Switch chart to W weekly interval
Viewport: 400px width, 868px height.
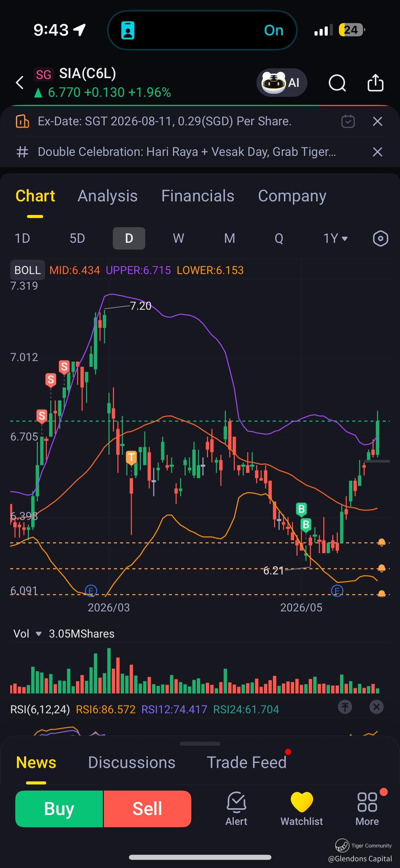click(x=178, y=238)
